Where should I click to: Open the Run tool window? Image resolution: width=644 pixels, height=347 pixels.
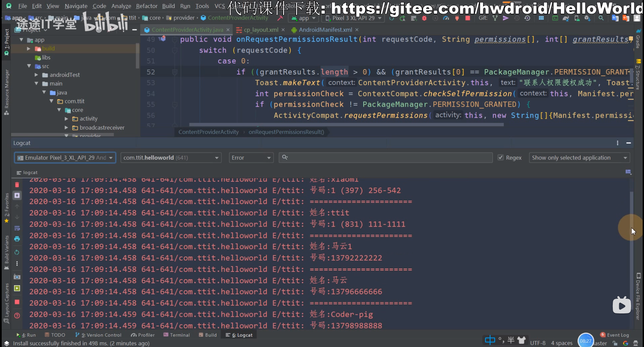26,335
